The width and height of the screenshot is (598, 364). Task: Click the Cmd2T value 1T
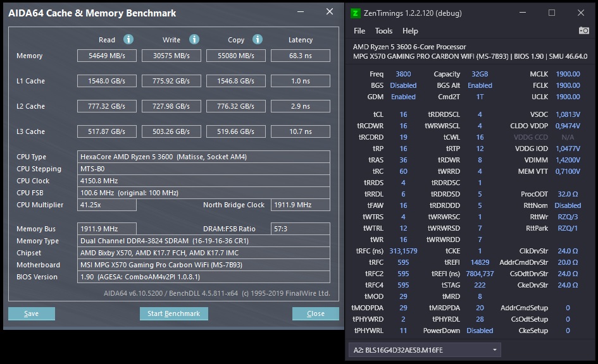click(480, 97)
